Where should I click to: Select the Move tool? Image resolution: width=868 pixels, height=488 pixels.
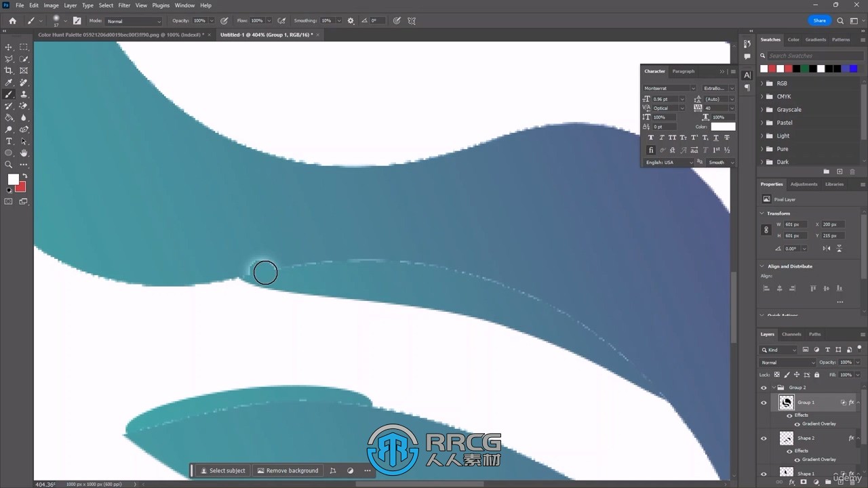coord(9,47)
